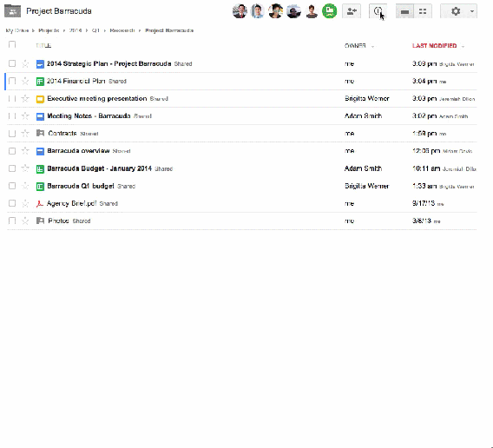Star the Contracts folder
Screen dimensions: 493x448
(25, 134)
